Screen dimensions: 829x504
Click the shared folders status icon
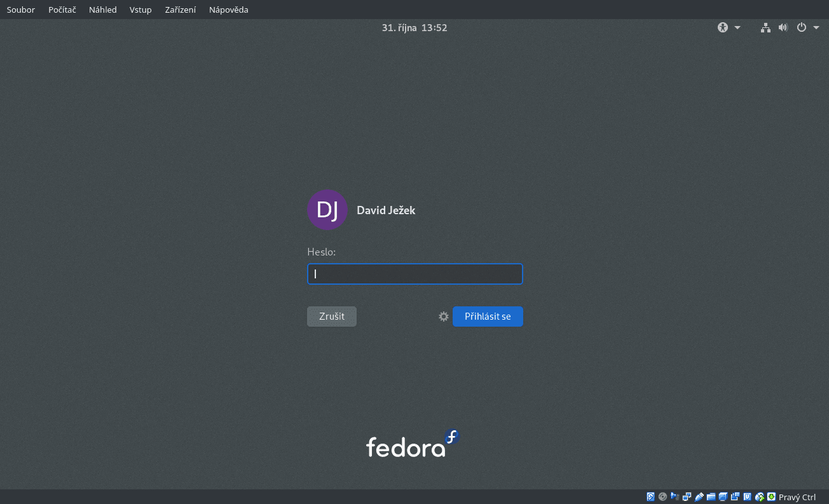711,496
